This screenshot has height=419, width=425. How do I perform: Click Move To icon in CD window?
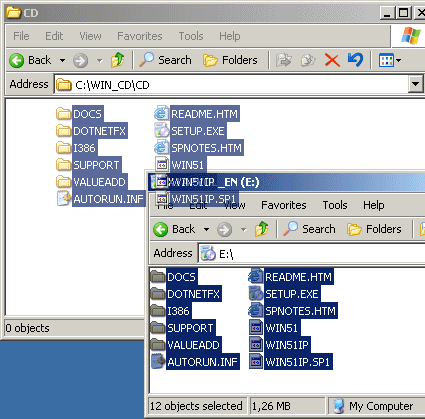coord(284,61)
